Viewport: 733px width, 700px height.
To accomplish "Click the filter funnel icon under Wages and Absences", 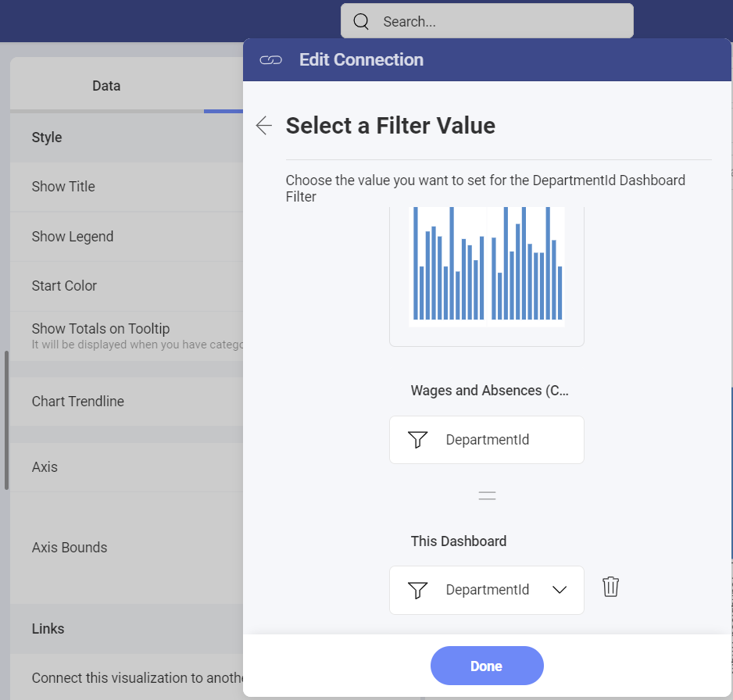I will pos(418,440).
